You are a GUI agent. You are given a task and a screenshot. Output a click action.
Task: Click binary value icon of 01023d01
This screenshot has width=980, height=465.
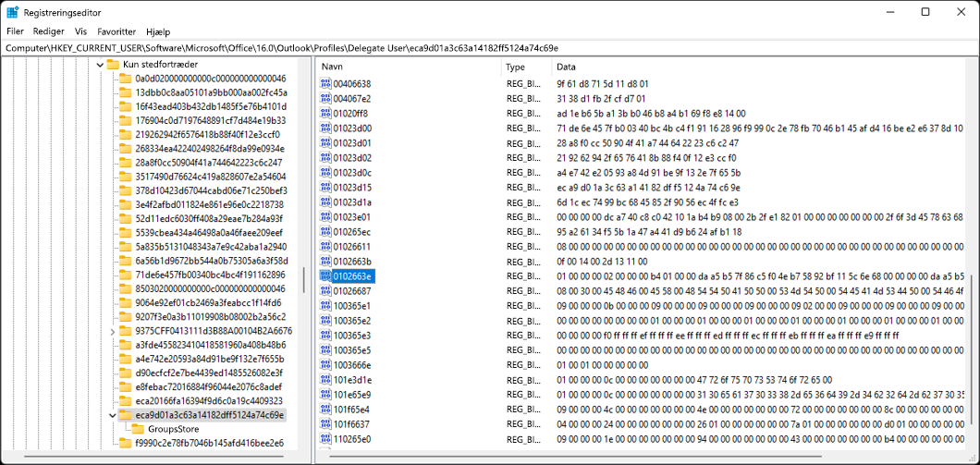point(325,142)
